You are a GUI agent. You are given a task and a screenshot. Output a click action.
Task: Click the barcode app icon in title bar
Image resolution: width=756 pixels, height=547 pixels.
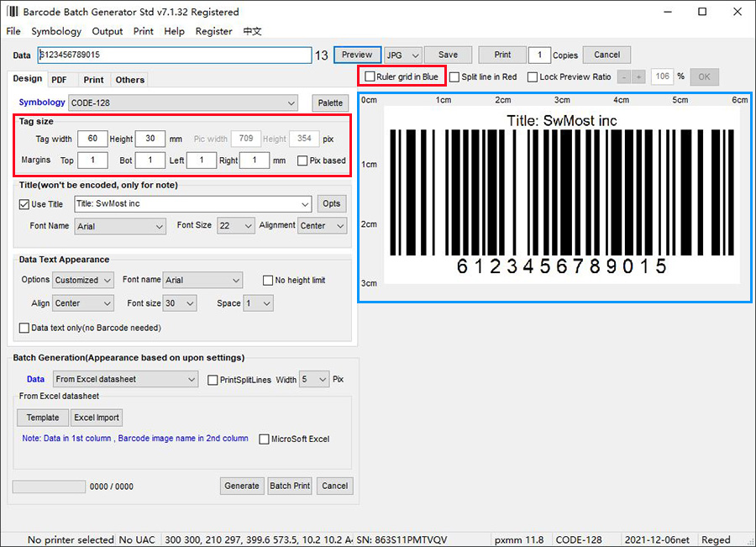(13, 11)
